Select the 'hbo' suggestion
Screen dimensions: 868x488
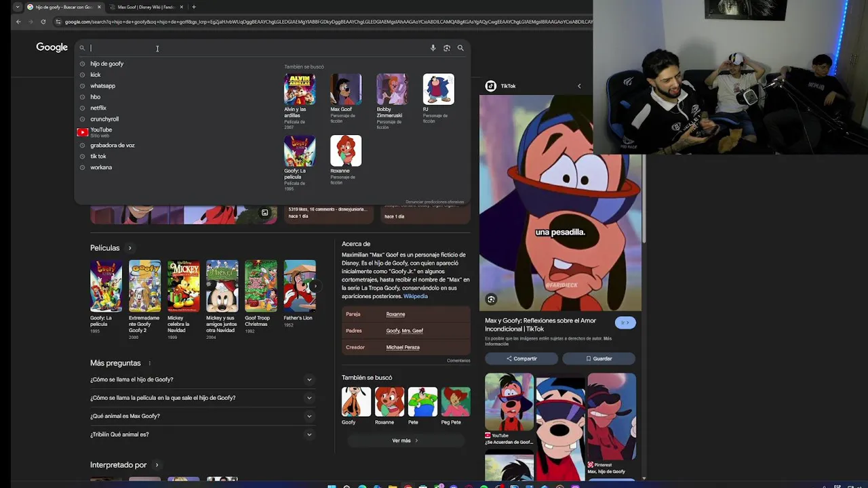tap(95, 97)
